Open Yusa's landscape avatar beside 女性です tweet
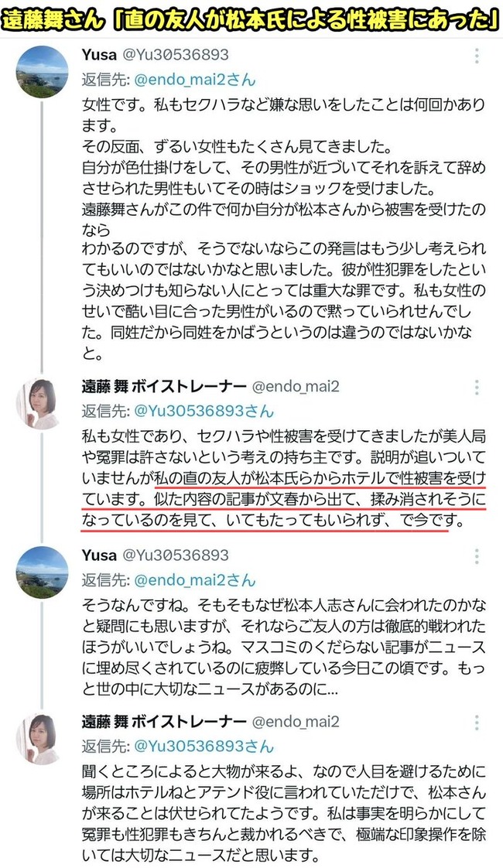The image size is (503, 868). [x=42, y=72]
